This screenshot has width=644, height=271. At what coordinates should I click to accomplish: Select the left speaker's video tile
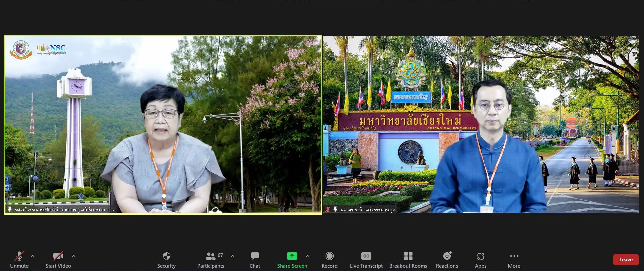click(163, 125)
